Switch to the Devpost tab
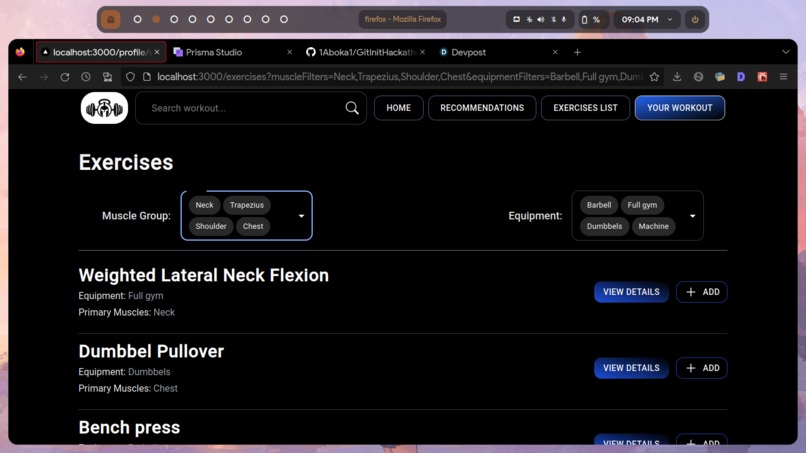806x453 pixels. pos(499,52)
